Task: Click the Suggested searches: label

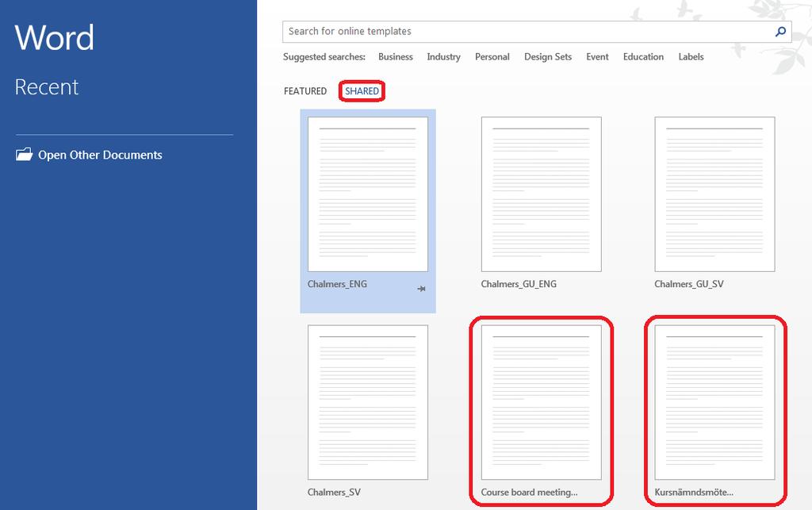Action: 324,57
